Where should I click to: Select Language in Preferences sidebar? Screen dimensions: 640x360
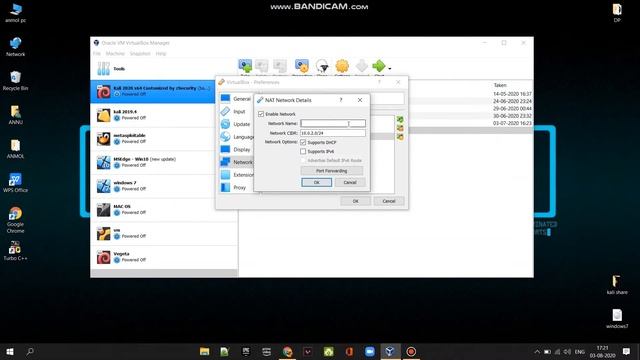[236, 137]
